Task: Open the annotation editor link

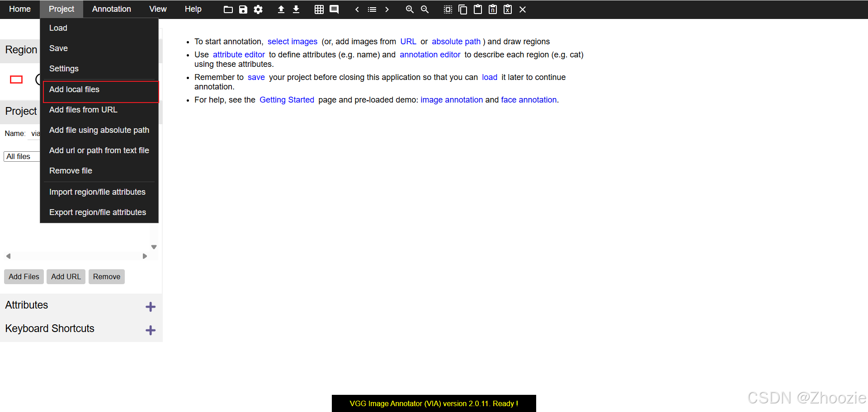Action: 430,55
